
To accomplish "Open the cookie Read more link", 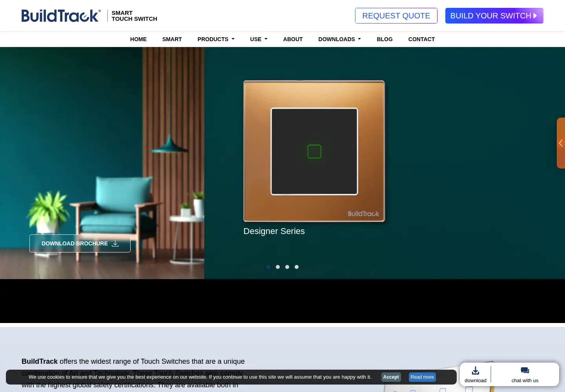I will tap(422, 377).
